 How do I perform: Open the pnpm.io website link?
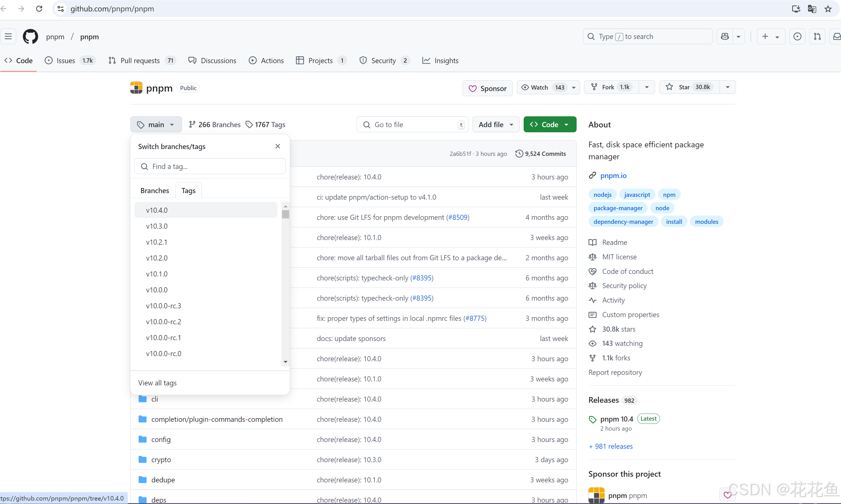pos(613,175)
